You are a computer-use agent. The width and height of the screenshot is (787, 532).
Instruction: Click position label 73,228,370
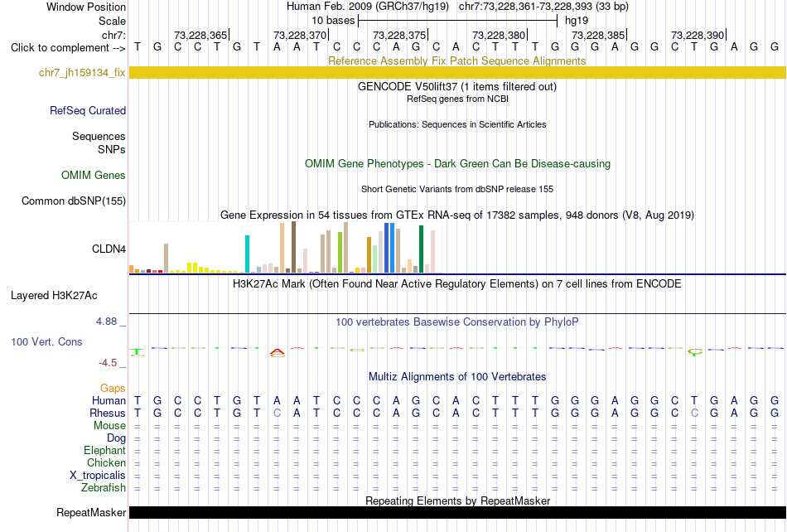(300, 35)
